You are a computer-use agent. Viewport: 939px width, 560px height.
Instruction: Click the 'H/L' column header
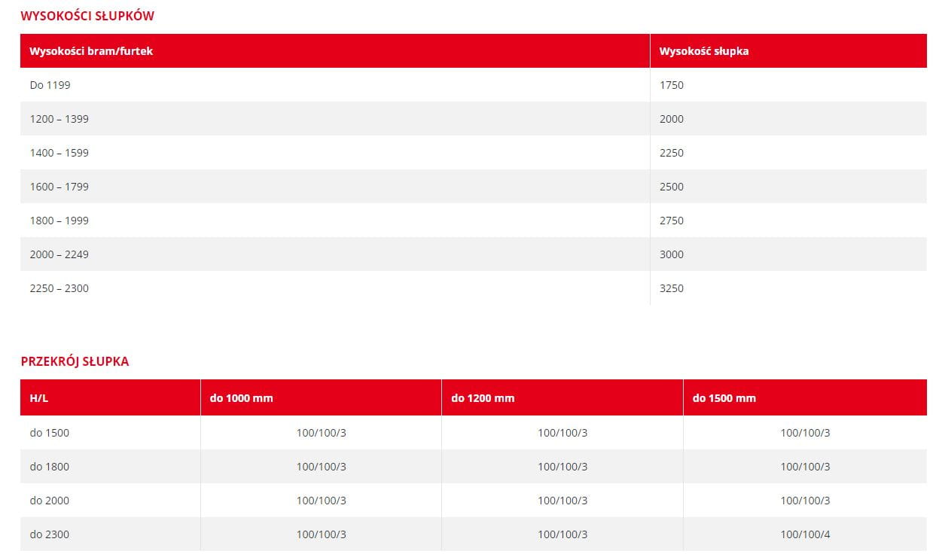110,397
